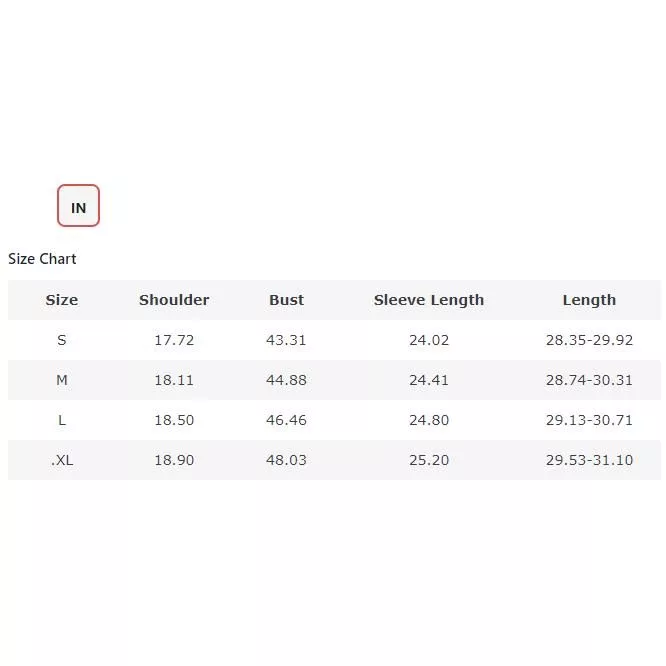Image resolution: width=666 pixels, height=666 pixels.
Task: Select bust value 44.88
Action: pyautogui.click(x=286, y=380)
